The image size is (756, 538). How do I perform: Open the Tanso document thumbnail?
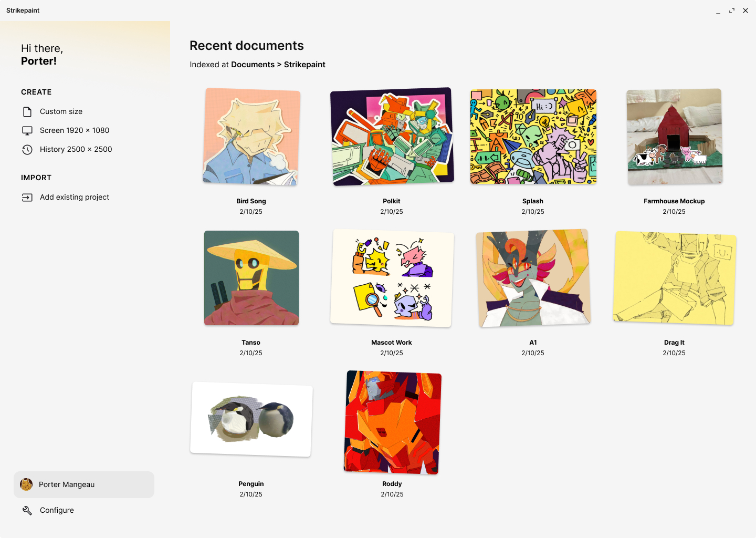(251, 278)
